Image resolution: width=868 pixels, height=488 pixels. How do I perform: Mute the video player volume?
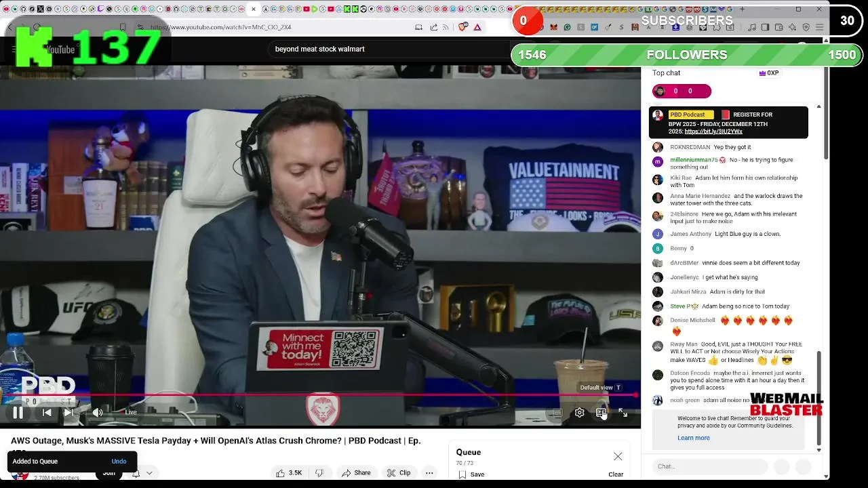(x=98, y=412)
